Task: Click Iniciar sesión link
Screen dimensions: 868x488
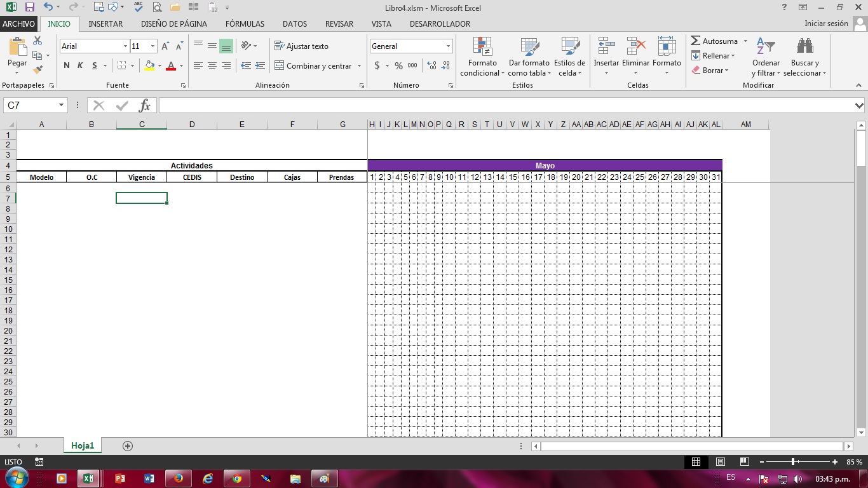Action: coord(826,24)
